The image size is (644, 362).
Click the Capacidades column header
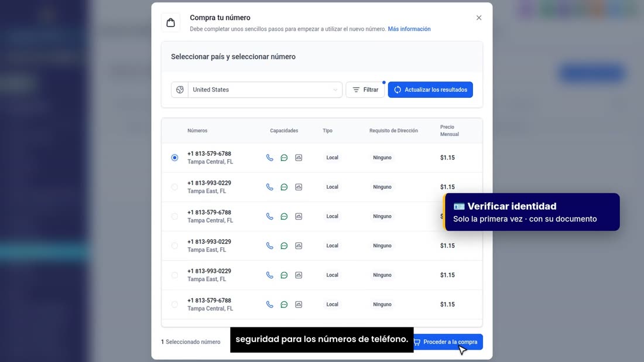[x=284, y=131]
